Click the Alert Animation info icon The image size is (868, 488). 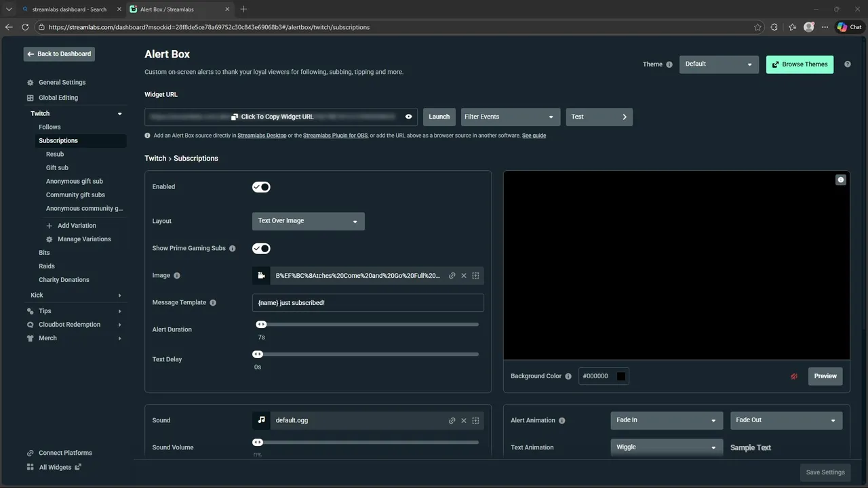[561, 421]
